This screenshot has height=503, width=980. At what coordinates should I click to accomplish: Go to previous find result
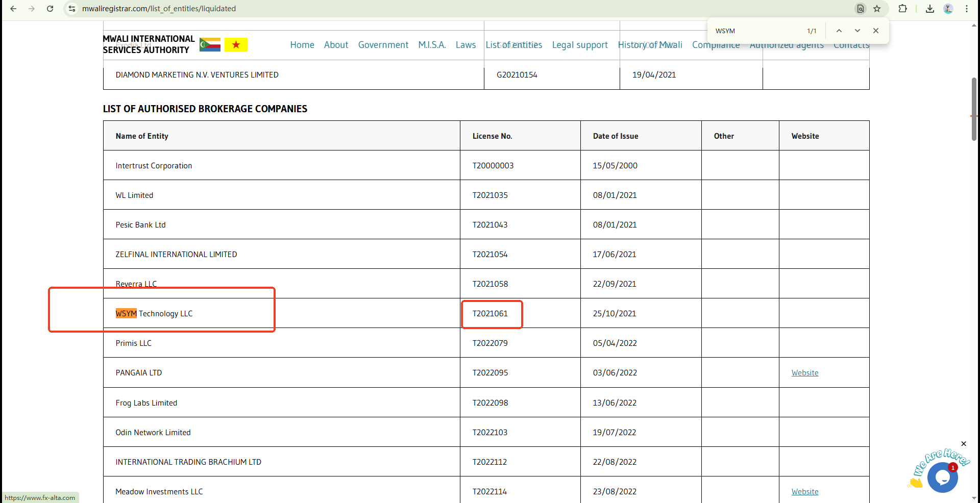(x=839, y=31)
